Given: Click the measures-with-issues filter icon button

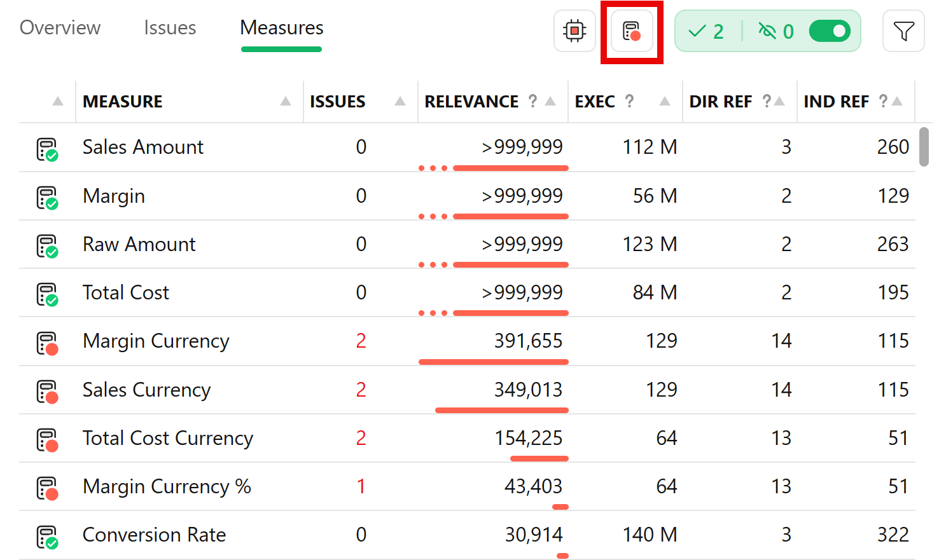Looking at the screenshot, I should (x=632, y=31).
